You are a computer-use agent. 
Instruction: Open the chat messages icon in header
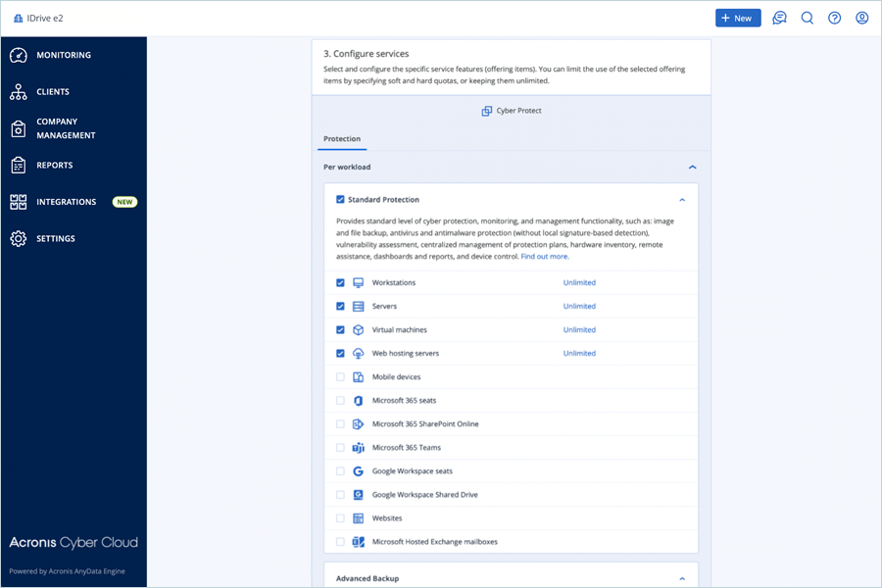tap(779, 18)
